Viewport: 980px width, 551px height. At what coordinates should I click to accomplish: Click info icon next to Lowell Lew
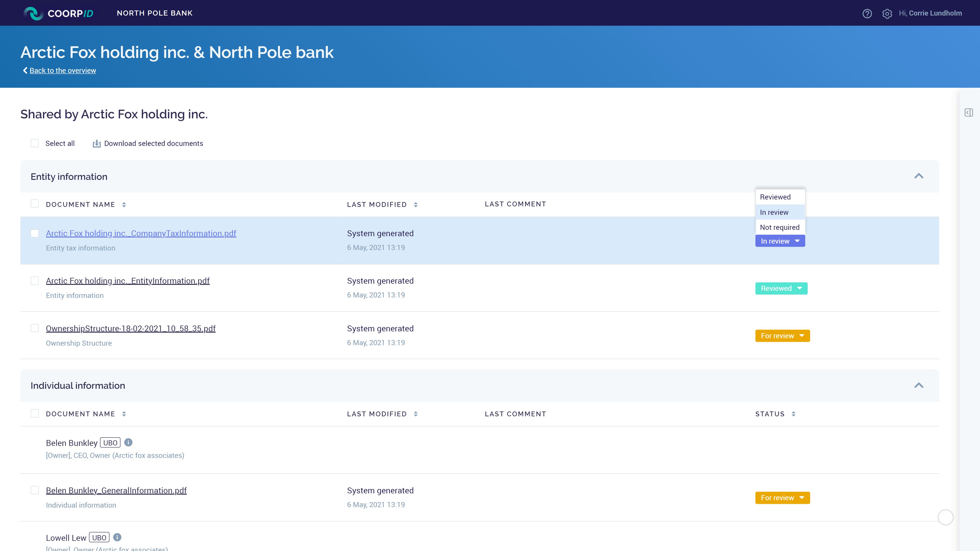117,537
